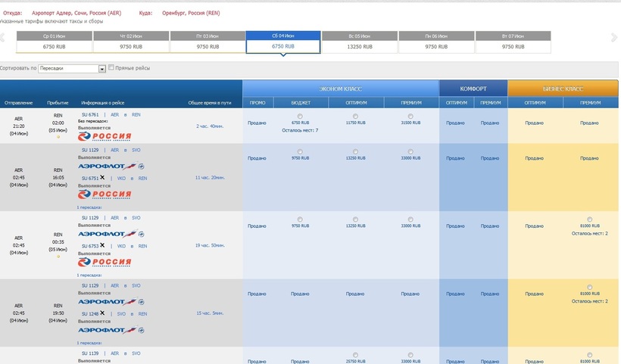Screen dimensions: 621x364
Task: Click the yellow overnight dot under 02:00 arrival
Action: pyautogui.click(x=58, y=138)
